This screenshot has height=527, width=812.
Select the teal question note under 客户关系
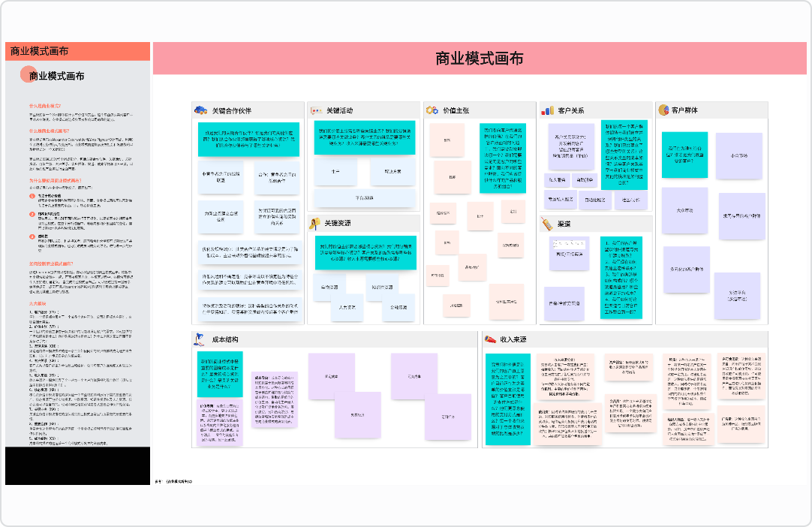point(624,155)
